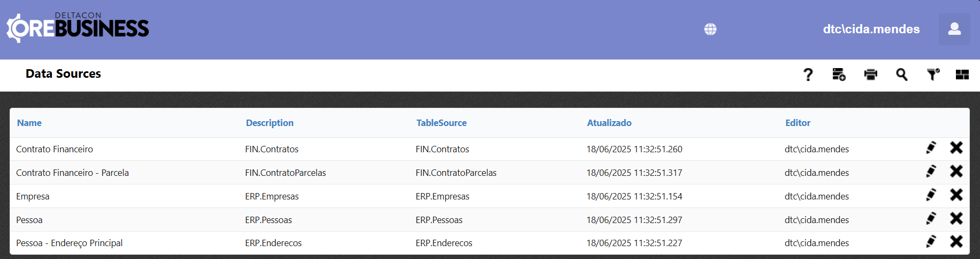Image resolution: width=980 pixels, height=259 pixels.
Task: Open search with the magnifier icon
Action: [x=901, y=75]
